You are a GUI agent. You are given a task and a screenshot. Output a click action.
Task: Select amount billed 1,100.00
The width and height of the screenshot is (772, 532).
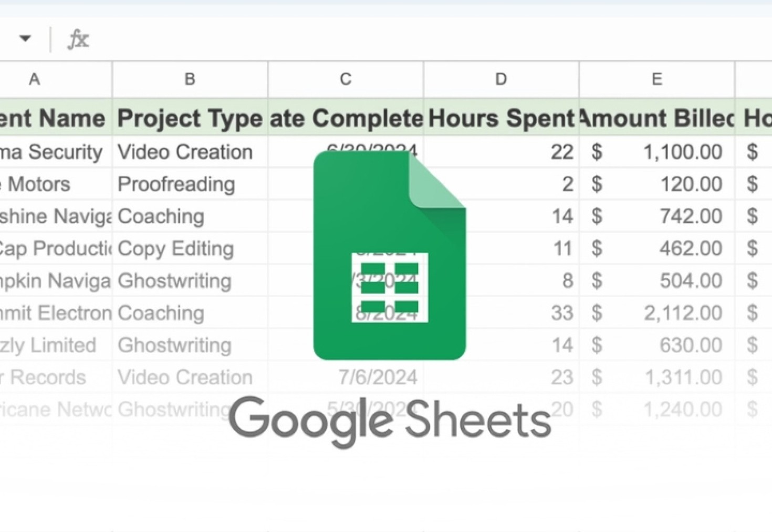point(657,152)
